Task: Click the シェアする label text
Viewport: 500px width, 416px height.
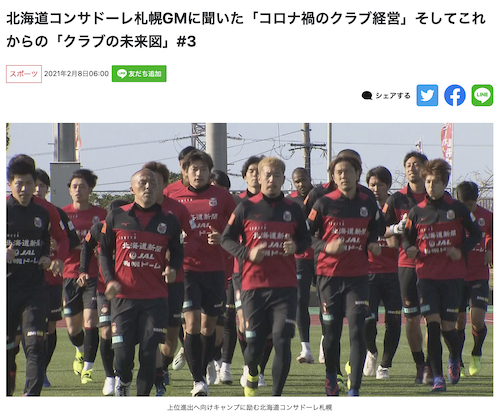Action: (393, 96)
